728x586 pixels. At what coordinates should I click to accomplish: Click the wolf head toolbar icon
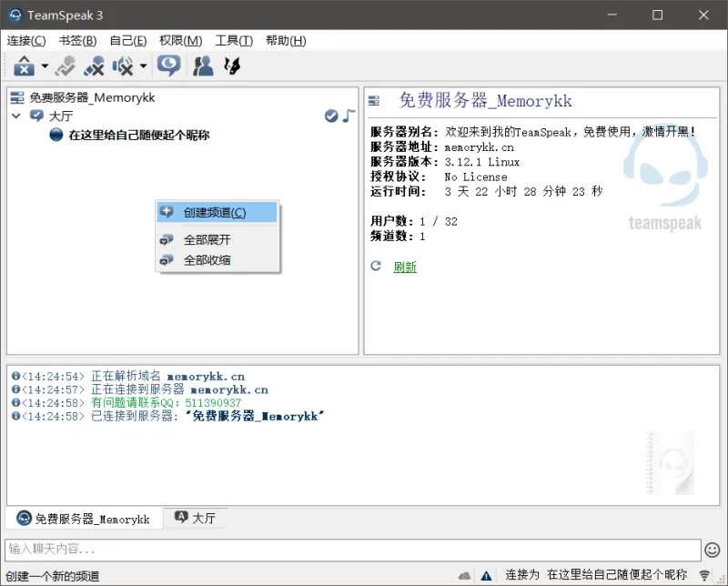coord(232,66)
